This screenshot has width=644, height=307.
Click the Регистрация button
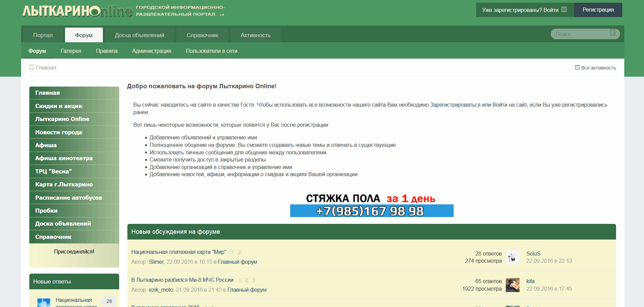tap(598, 10)
